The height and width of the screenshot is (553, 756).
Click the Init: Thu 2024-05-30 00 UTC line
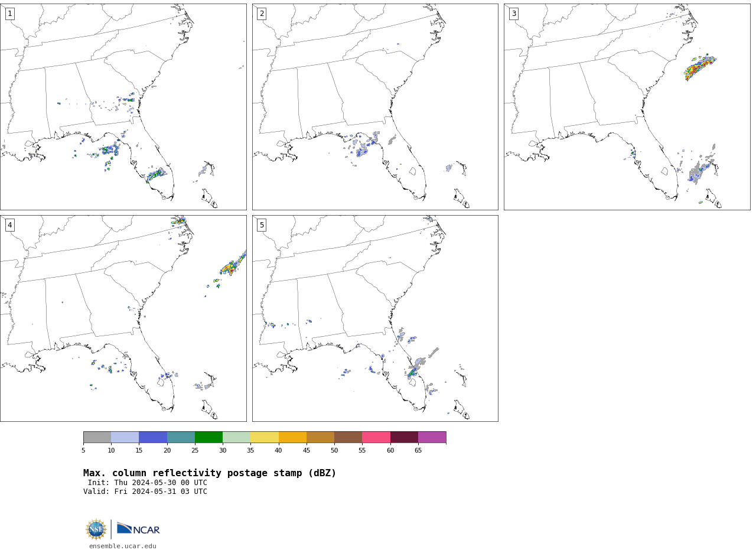148,483
